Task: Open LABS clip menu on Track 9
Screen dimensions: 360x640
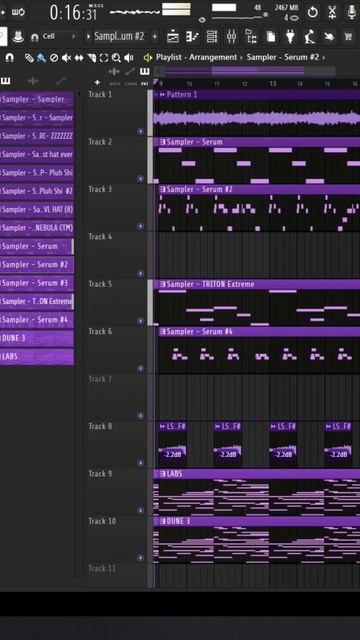Action: tap(162, 474)
